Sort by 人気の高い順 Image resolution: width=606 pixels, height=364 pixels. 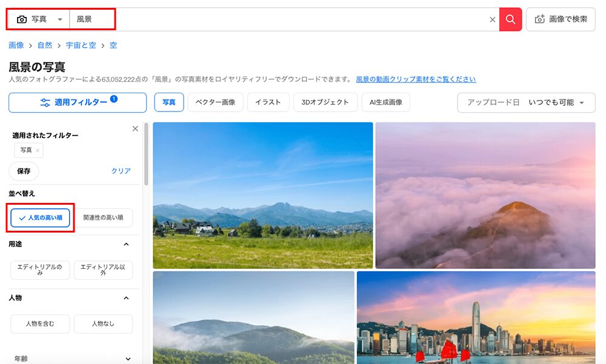[x=41, y=217]
